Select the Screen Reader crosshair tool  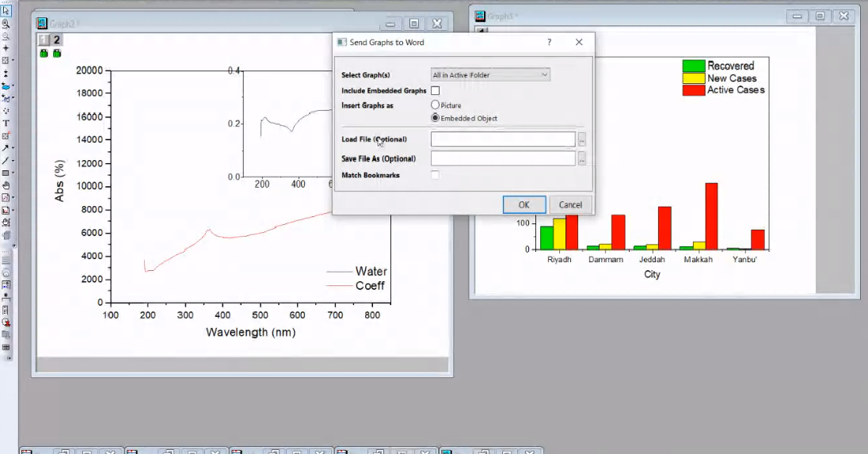coord(6,48)
